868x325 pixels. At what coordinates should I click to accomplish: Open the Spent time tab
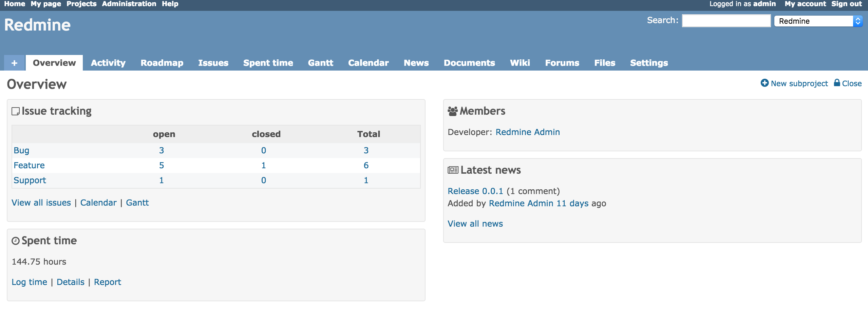268,63
